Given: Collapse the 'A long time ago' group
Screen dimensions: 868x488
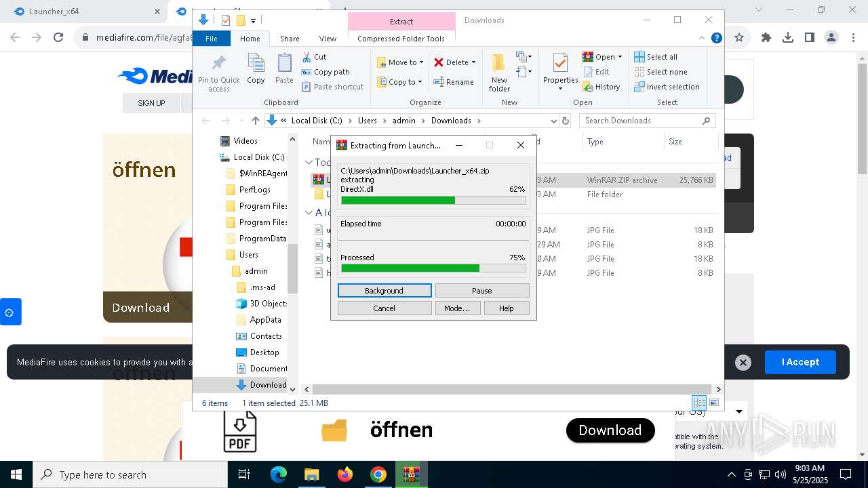Looking at the screenshot, I should tap(309, 213).
